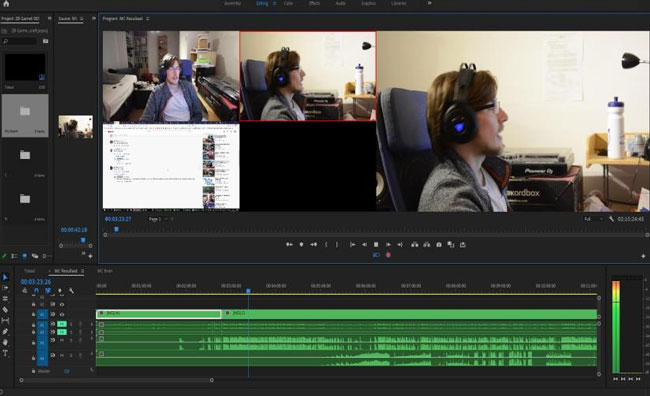Open Source monitor panel menu
650x396 pixels.
pyautogui.click(x=81, y=18)
